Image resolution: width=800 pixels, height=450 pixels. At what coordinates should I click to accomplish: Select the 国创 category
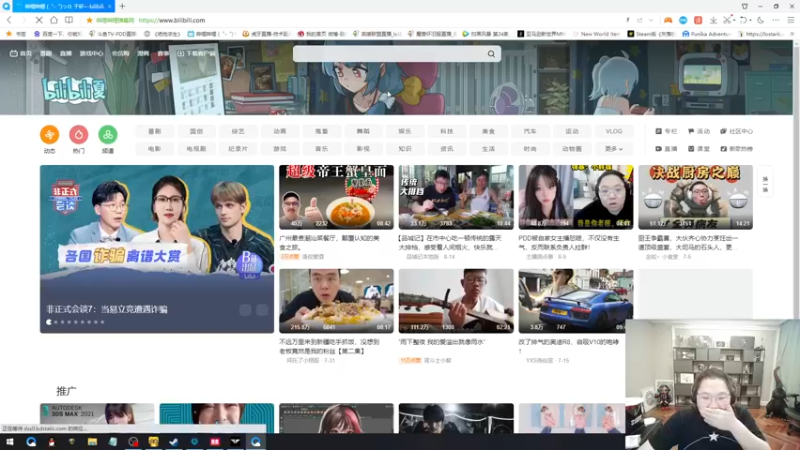[196, 131]
